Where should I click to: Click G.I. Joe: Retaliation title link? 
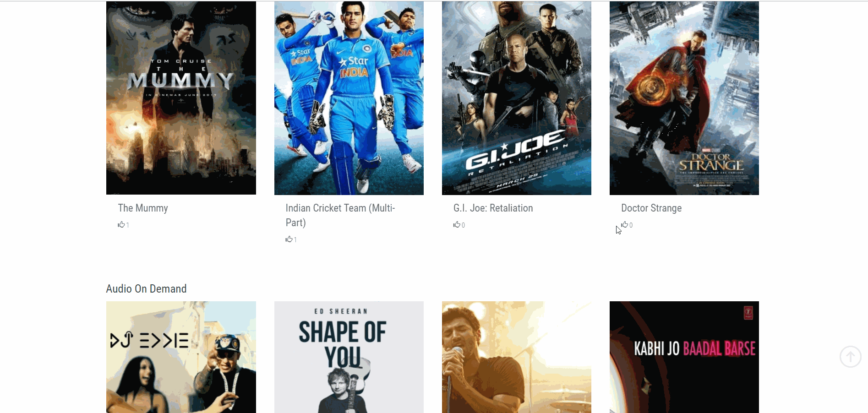point(493,208)
